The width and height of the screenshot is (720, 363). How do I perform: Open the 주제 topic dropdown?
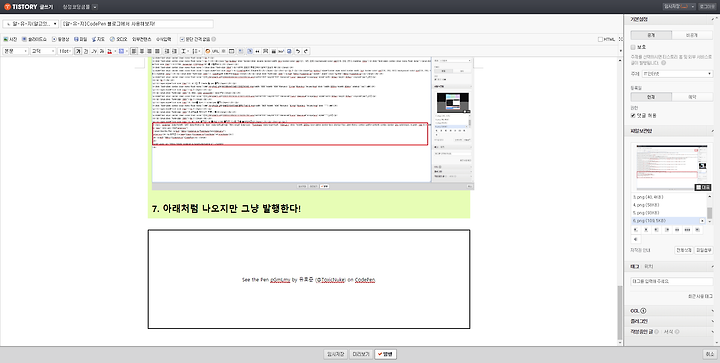tap(677, 74)
